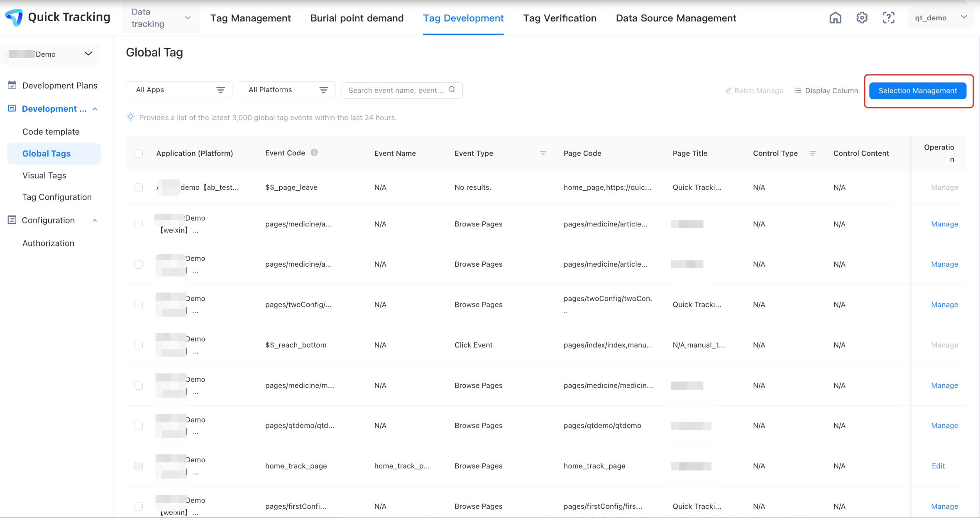980x518 pixels.
Task: Open Visual Tags in sidebar
Action: (44, 175)
